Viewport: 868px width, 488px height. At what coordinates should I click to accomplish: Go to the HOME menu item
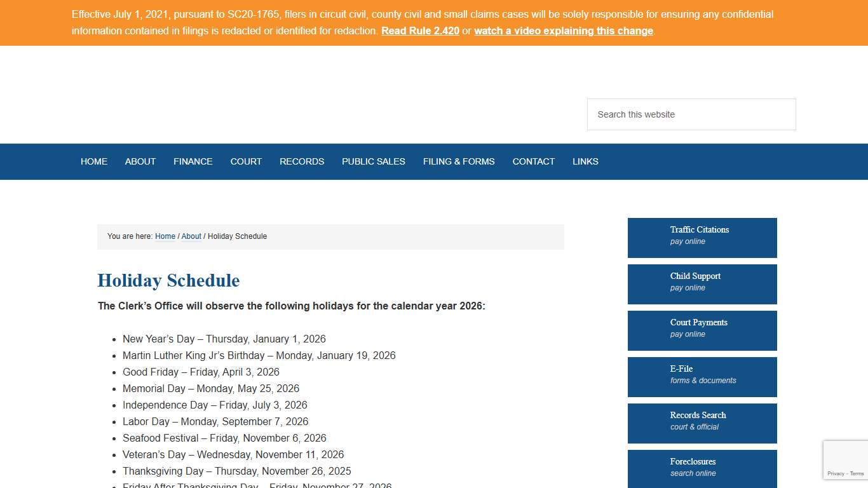94,161
